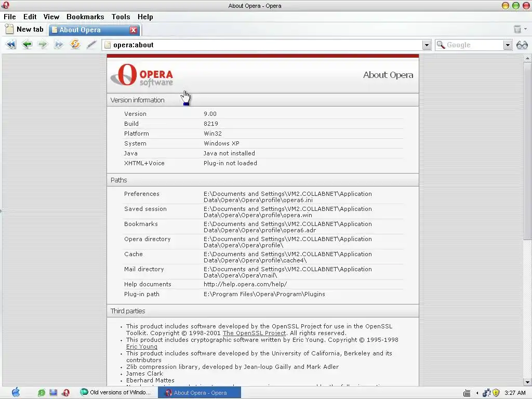
Task: Open the closed tabs trash icon
Action: (x=517, y=29)
